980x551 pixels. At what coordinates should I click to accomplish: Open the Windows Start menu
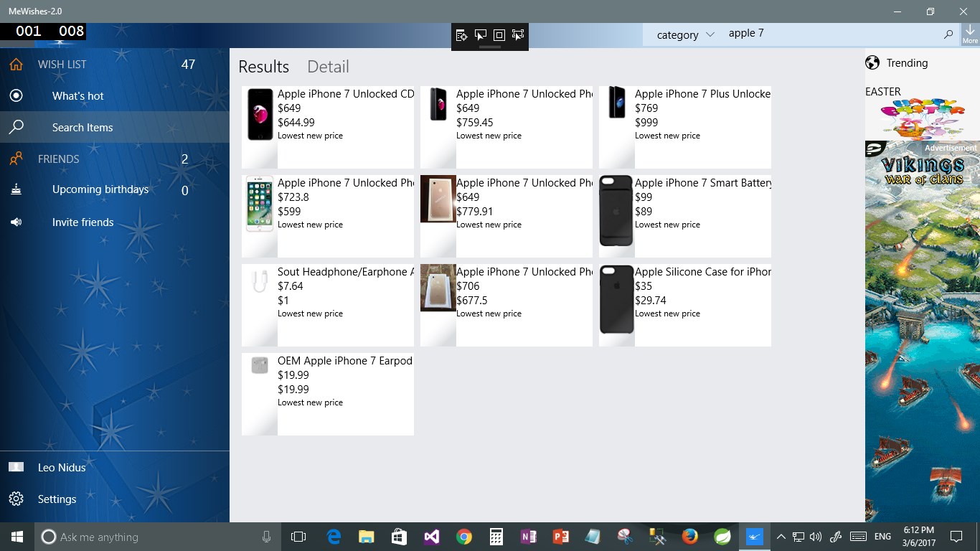tap(17, 537)
